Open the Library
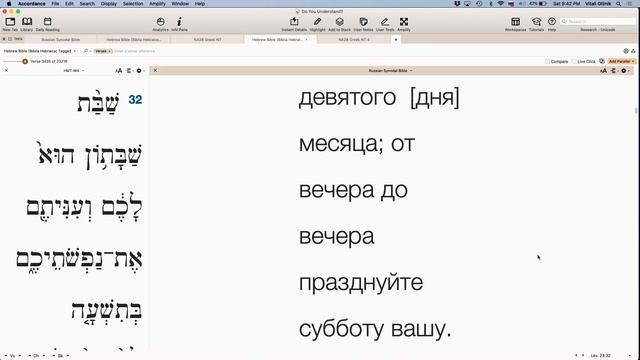 pyautogui.click(x=27, y=24)
